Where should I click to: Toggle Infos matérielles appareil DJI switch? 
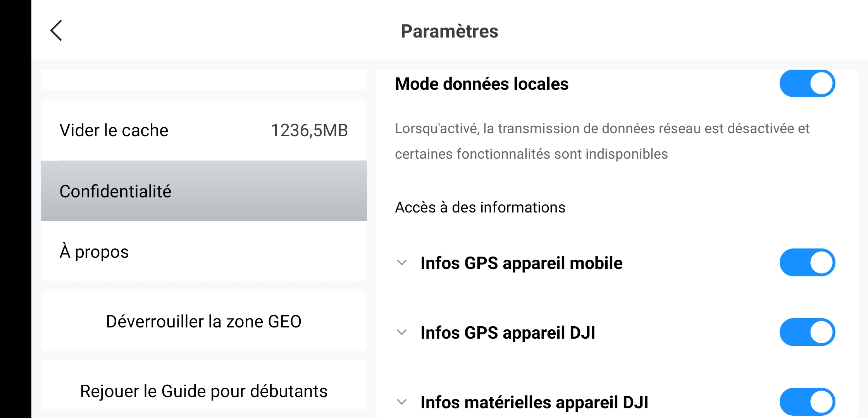(807, 402)
